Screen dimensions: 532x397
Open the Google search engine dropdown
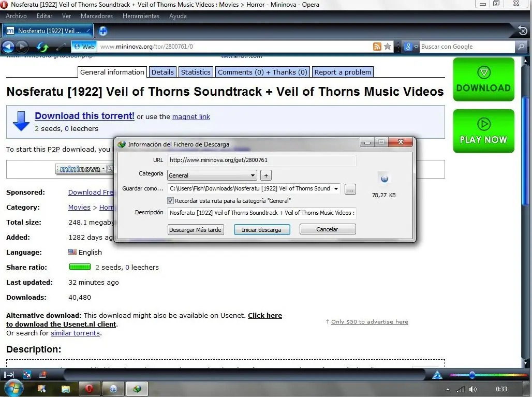click(411, 47)
